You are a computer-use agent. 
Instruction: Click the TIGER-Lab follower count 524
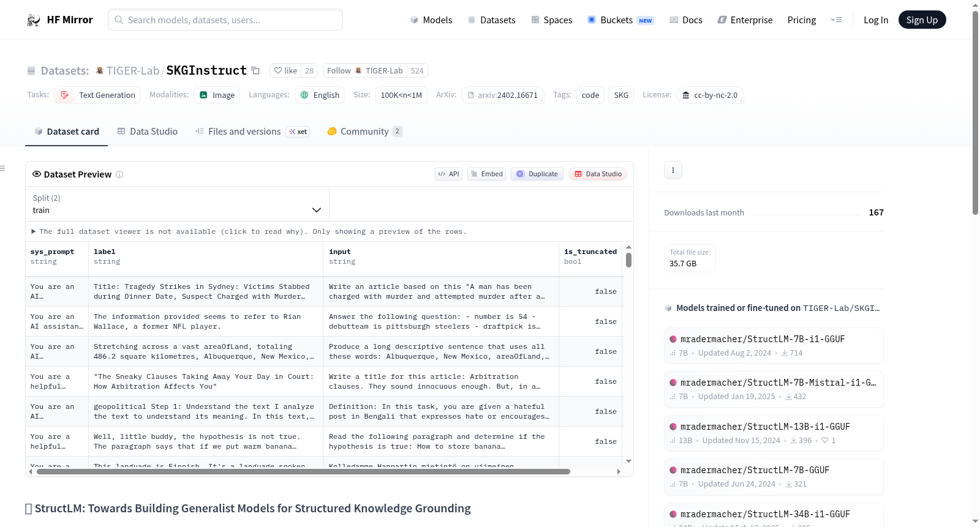click(417, 70)
